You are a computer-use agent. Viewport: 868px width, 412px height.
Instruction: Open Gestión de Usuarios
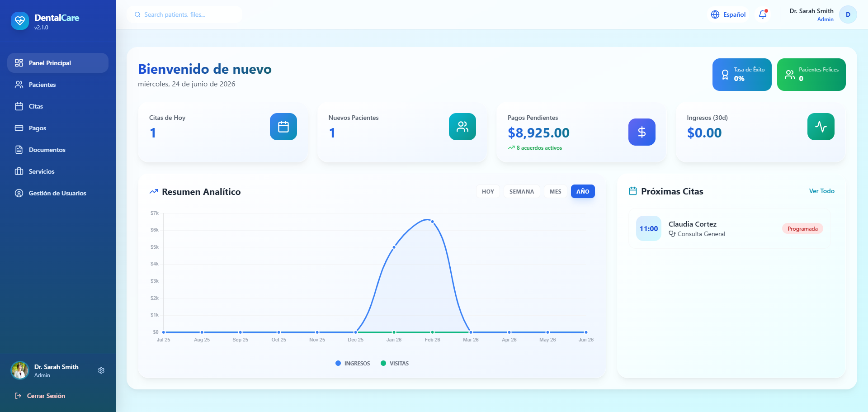(58, 193)
